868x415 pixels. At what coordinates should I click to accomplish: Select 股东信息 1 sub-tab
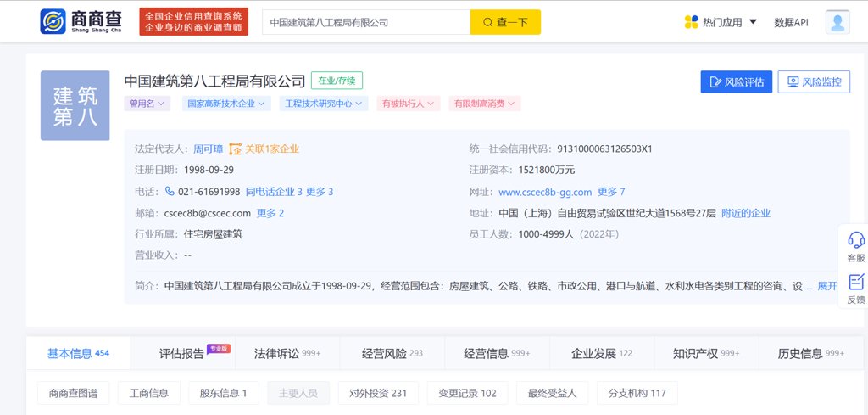(224, 393)
